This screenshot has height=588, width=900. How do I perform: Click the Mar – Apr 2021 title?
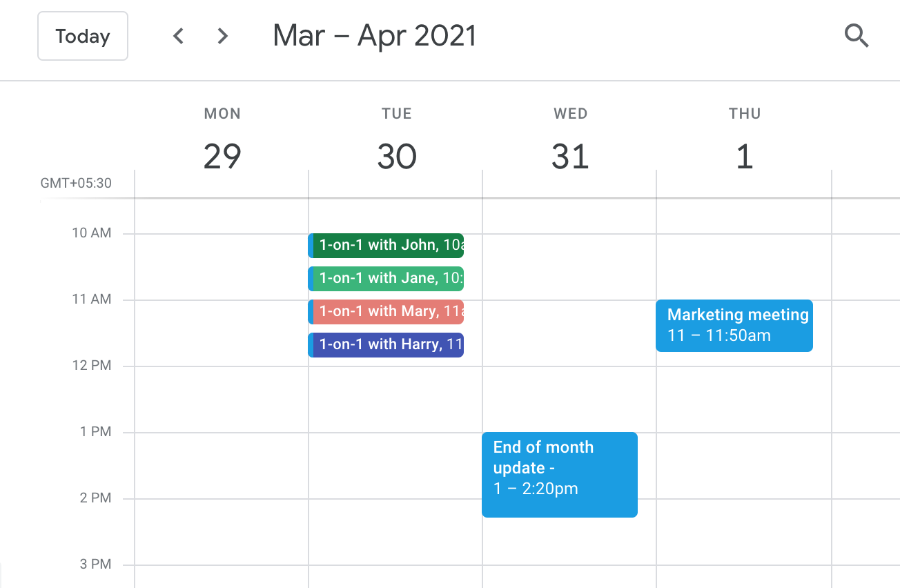(x=375, y=36)
